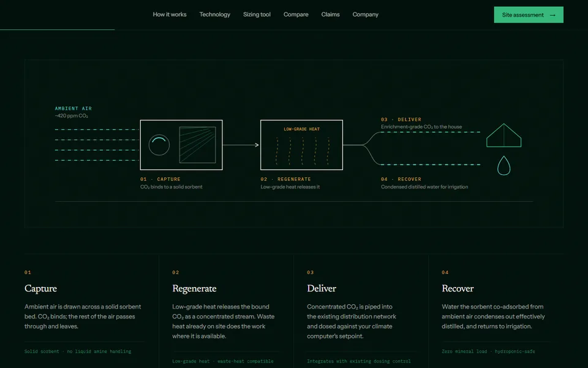Image resolution: width=588 pixels, height=368 pixels.
Task: Click the diagram label "02 · REGENERATE"
Action: tap(286, 179)
